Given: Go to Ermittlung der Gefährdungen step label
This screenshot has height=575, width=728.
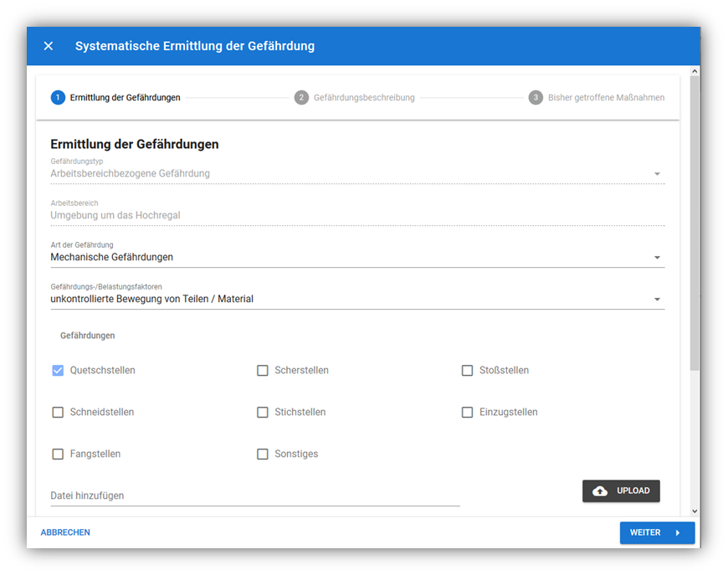Looking at the screenshot, I should tap(125, 98).
